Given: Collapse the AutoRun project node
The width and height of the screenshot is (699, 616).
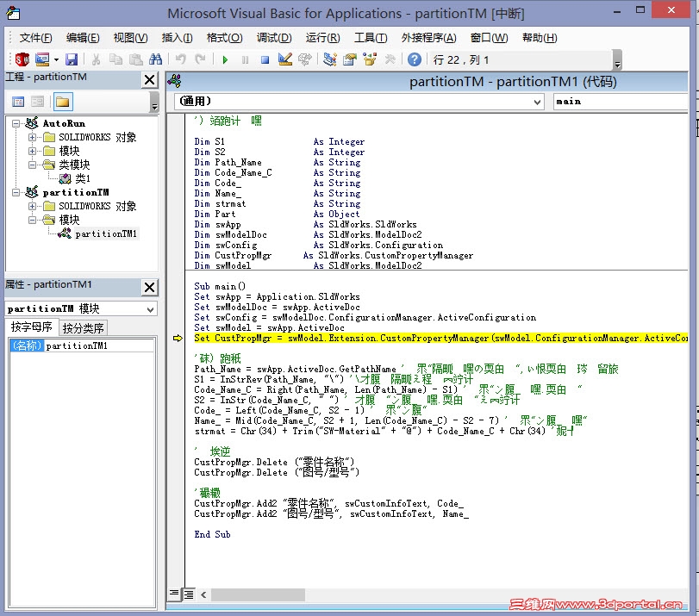Looking at the screenshot, I should click(16, 123).
